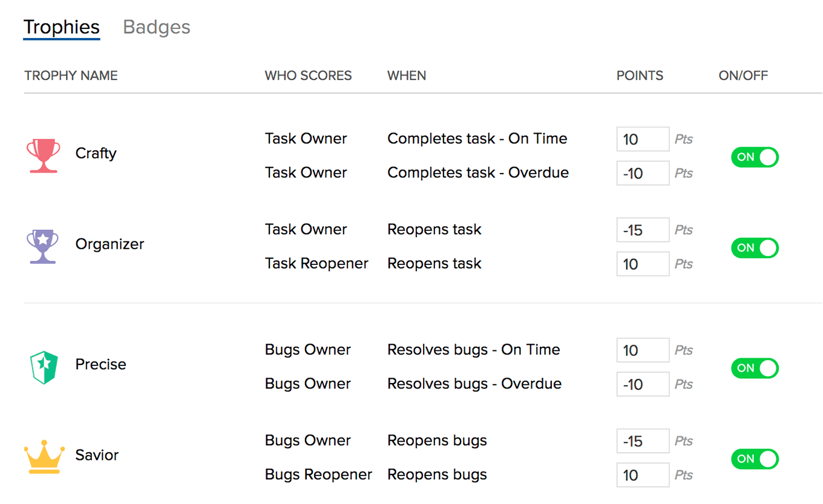
Task: Click points input for Resolves bugs - On Time
Action: click(643, 350)
